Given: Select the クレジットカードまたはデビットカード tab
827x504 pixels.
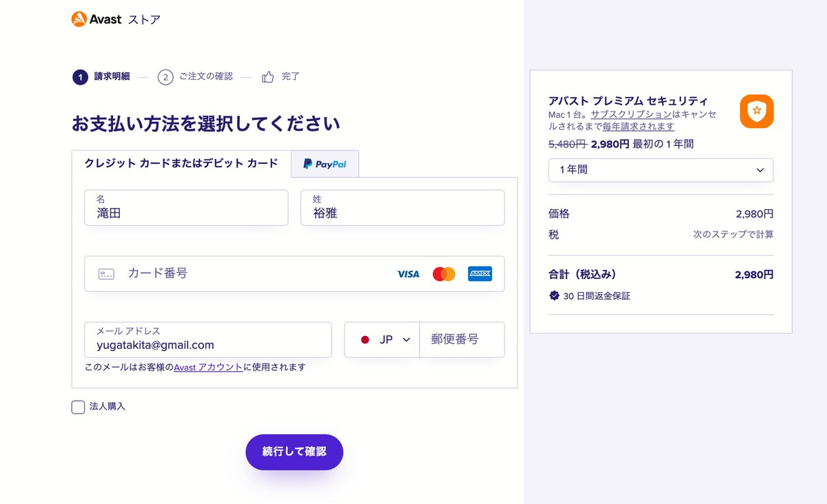Looking at the screenshot, I should point(181,163).
